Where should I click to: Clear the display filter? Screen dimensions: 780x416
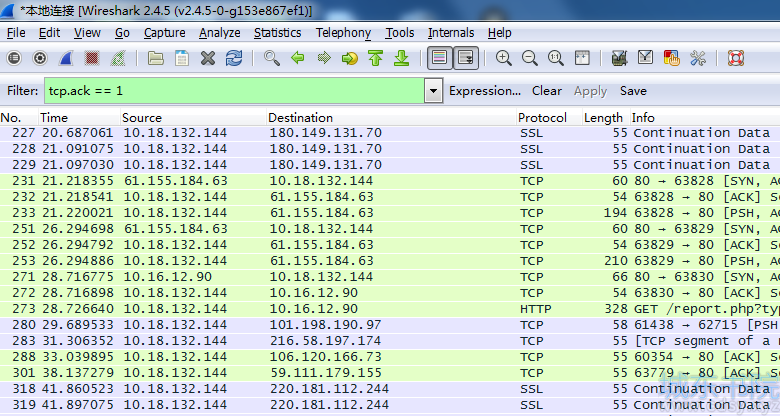point(547,91)
